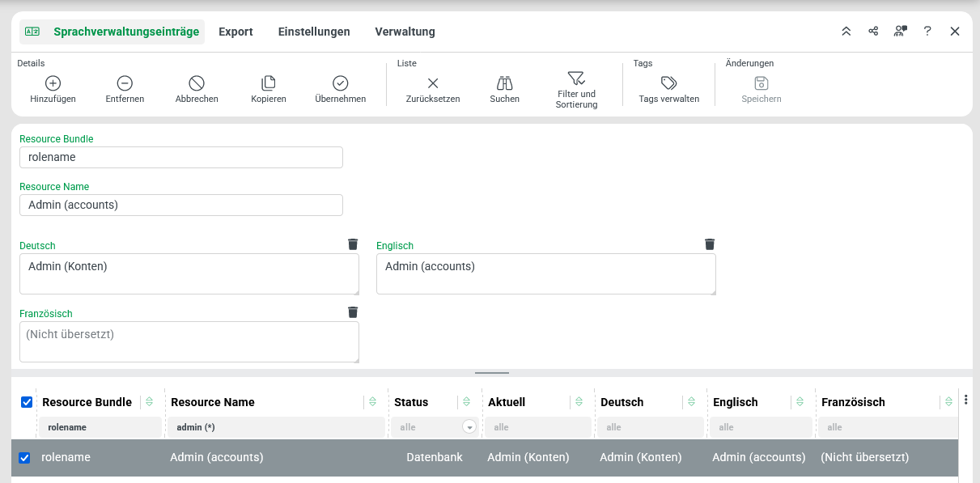Image resolution: width=980 pixels, height=483 pixels.
Task: Click into the Englisch translation text field
Action: 545,274
